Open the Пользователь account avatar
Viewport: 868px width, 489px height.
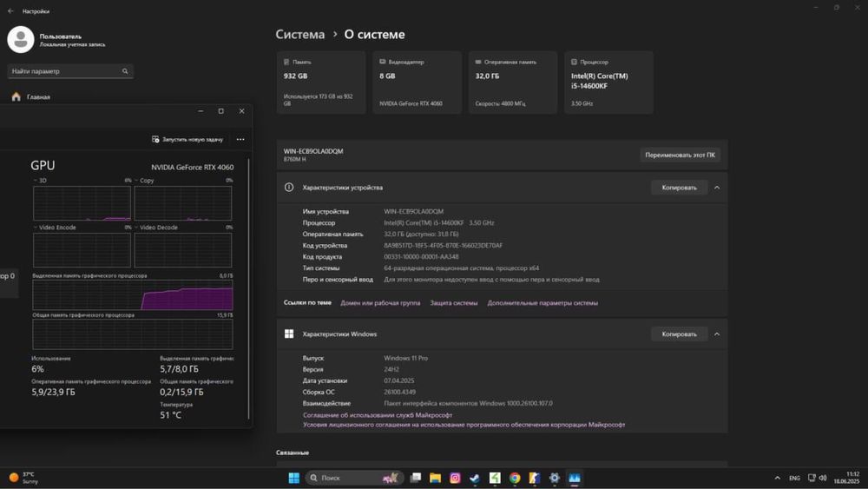pyautogui.click(x=21, y=39)
